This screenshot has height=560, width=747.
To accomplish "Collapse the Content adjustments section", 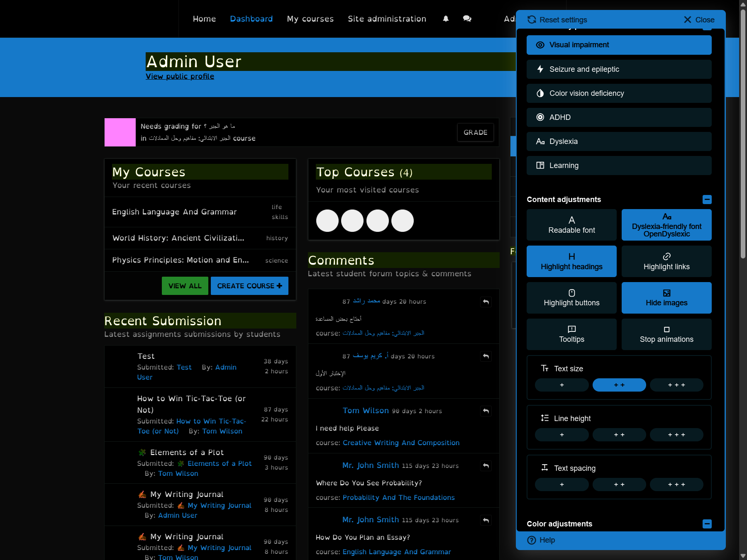I will pos(707,200).
